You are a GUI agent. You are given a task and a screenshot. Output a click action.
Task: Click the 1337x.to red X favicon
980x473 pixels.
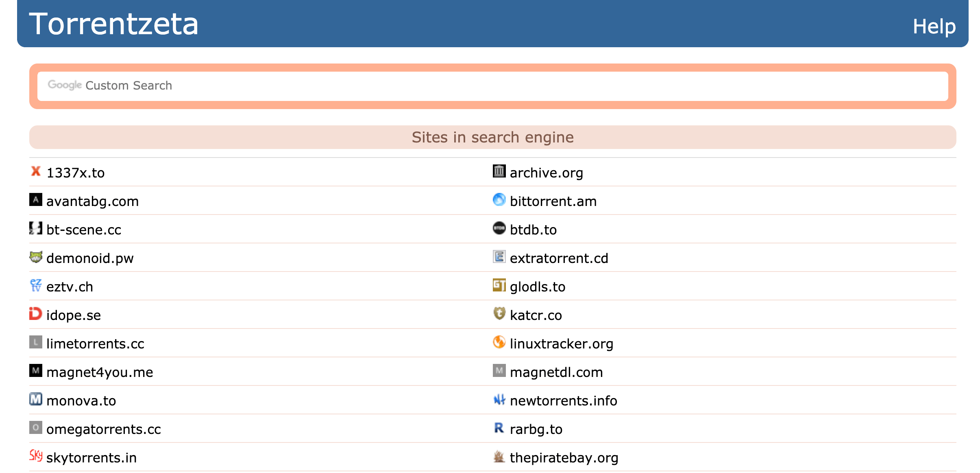tap(36, 171)
